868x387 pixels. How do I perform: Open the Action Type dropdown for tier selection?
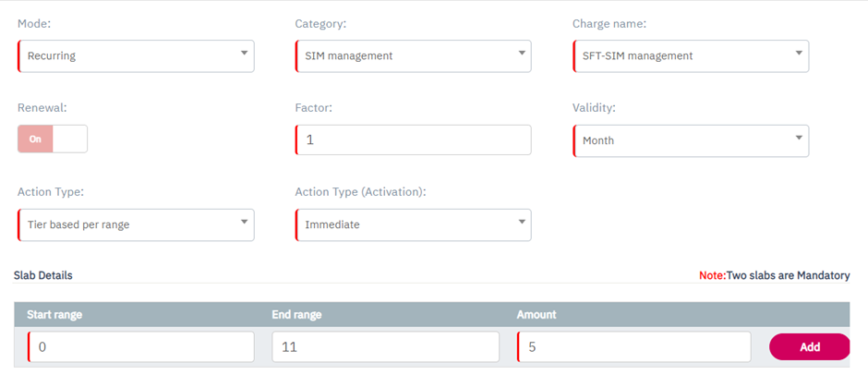136,224
